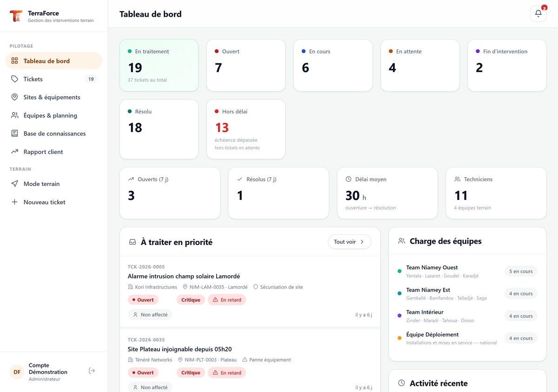Select Équipe Déploiement row

(467, 338)
